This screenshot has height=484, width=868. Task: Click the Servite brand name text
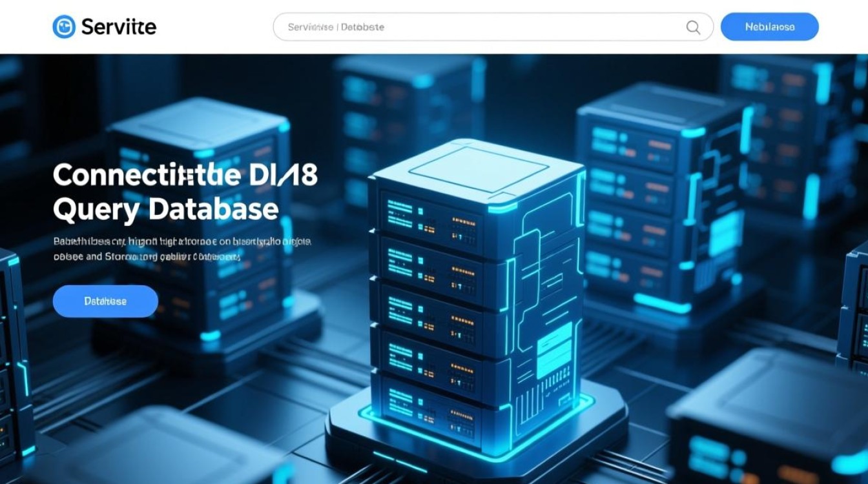pos(119,27)
